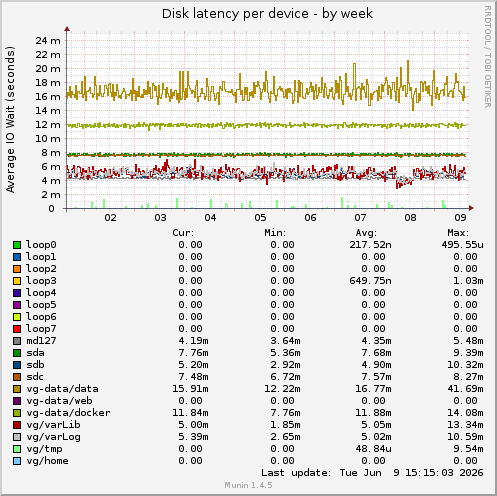Select the vg-data/docker legend label
This screenshot has height=496, width=497.
pos(68,413)
